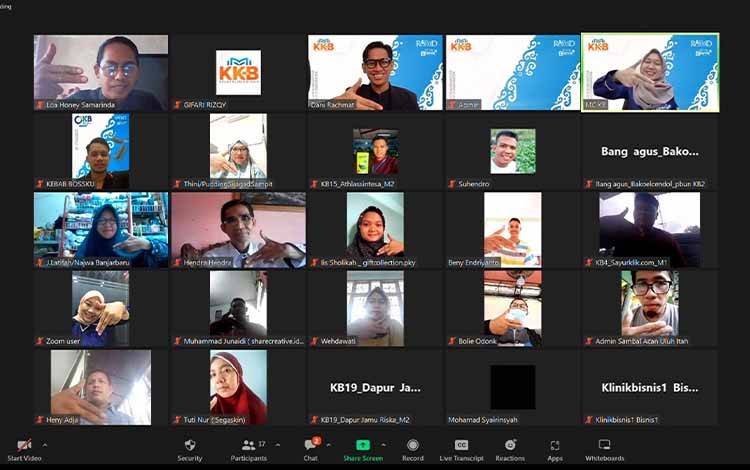Open the Security shield options
Viewport: 750px width, 470px height.
(190, 450)
